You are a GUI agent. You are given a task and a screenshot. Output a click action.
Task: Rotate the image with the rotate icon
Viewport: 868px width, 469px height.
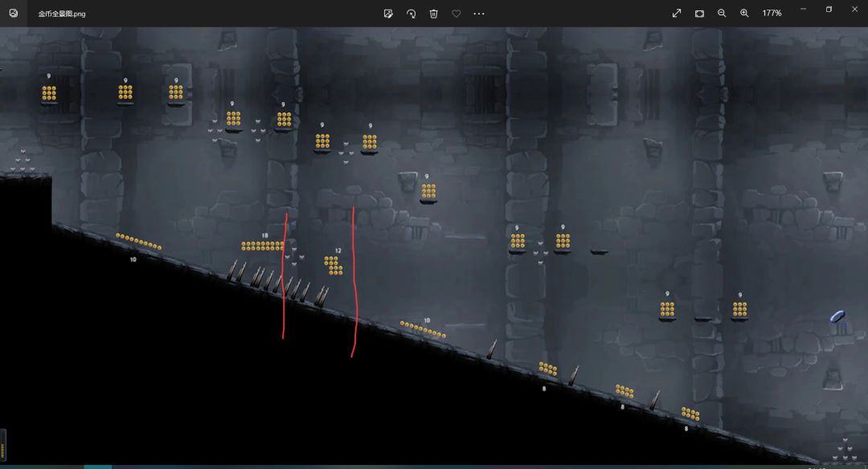click(x=411, y=14)
